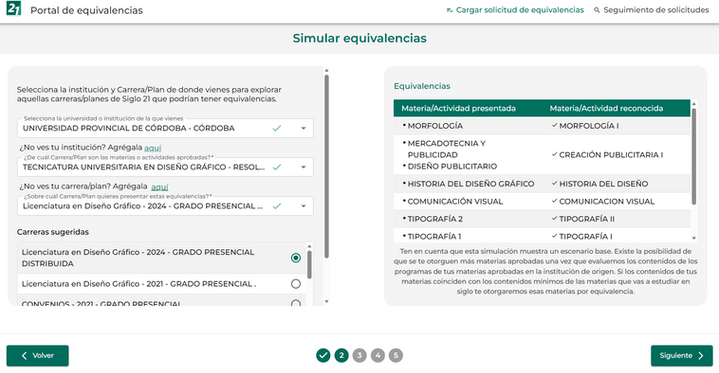Select Licenciatura en Diseño Gráfico 2024 radio
Viewport: 719px width, 373px height.
pyautogui.click(x=296, y=258)
